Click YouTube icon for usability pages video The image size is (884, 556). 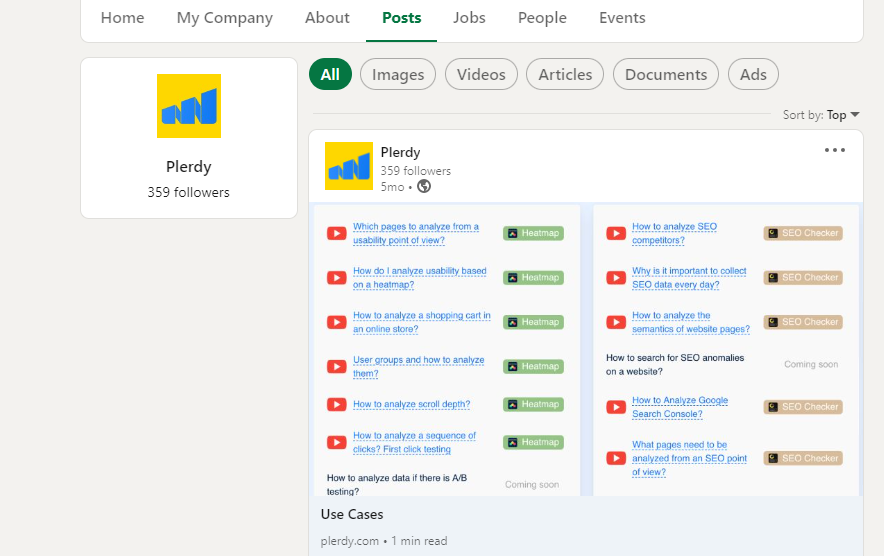337,233
